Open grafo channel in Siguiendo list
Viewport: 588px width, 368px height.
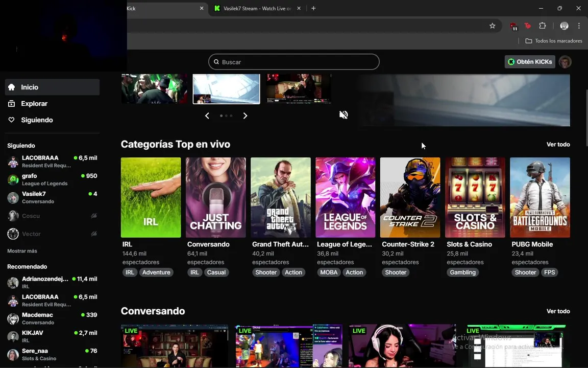coord(52,179)
